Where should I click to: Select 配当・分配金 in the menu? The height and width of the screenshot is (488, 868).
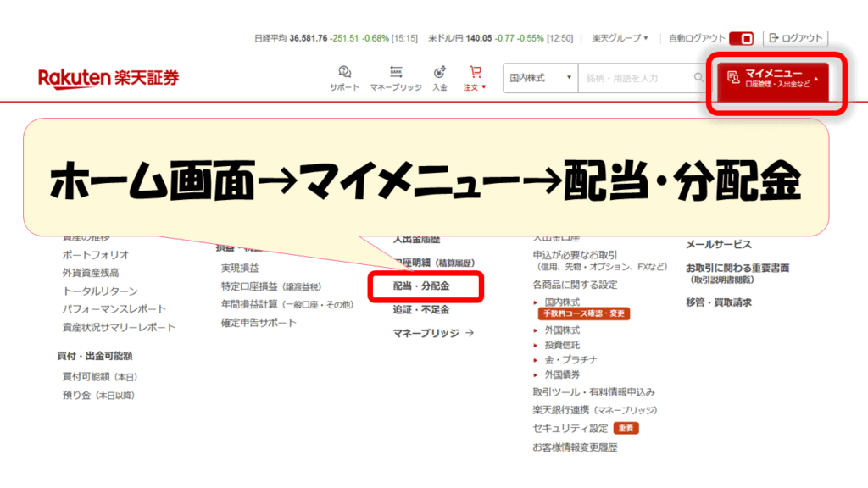[x=421, y=287]
